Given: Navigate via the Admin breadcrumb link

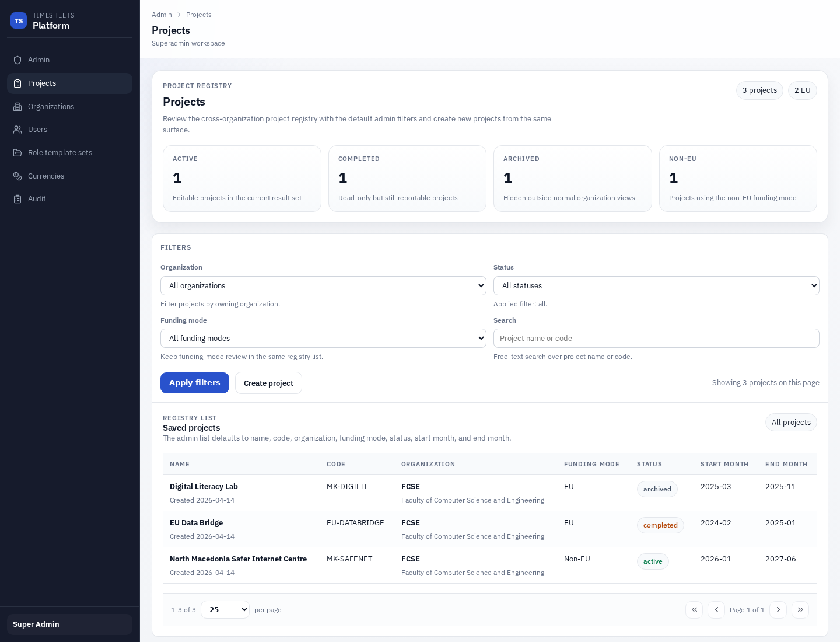Looking at the screenshot, I should point(162,15).
